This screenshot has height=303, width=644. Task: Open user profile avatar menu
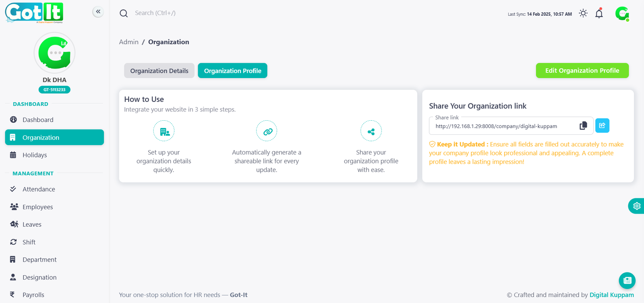(622, 14)
